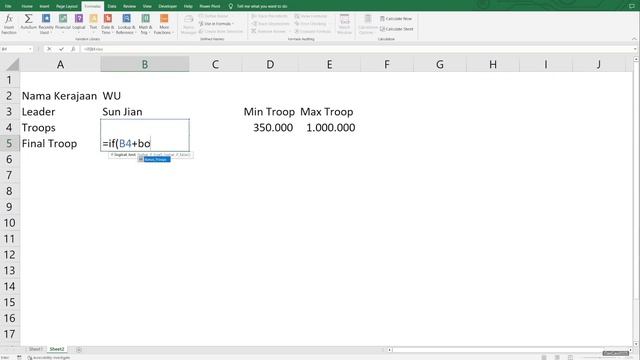
Task: Click the vertical scrollbar up arrow
Action: coord(636,59)
